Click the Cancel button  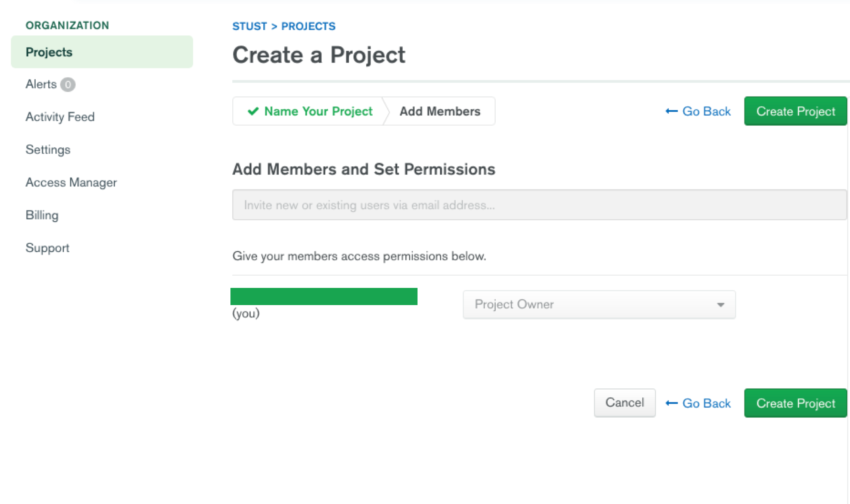pos(624,403)
